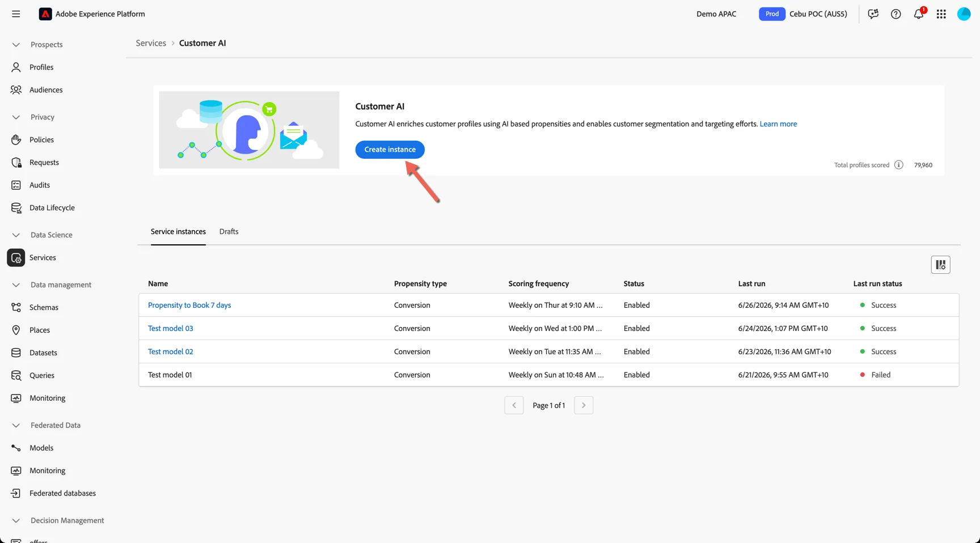Collapse the Privacy section
Image resolution: width=980 pixels, height=543 pixels.
(16, 117)
